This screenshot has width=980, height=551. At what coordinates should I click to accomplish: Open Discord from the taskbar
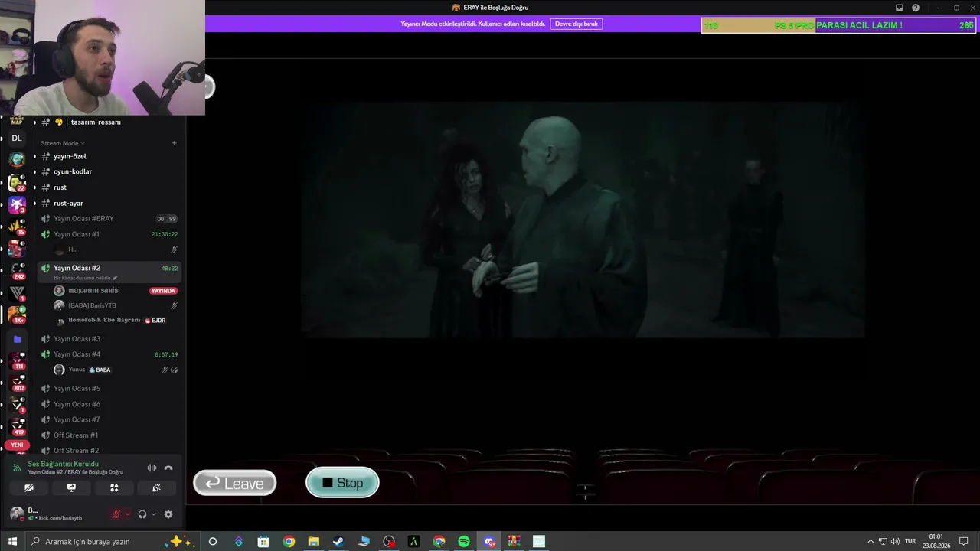pos(489,542)
